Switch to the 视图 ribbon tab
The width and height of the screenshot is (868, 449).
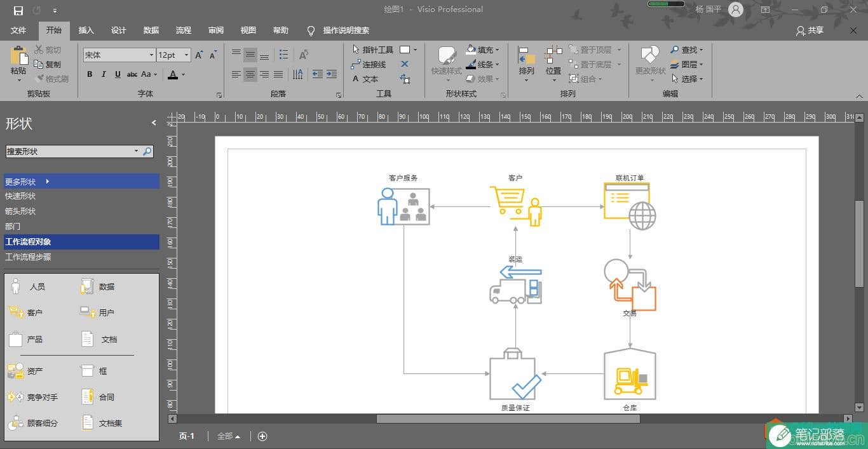pos(248,30)
